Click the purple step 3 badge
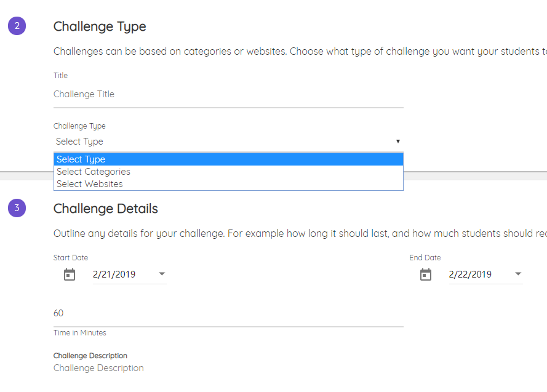 point(17,208)
